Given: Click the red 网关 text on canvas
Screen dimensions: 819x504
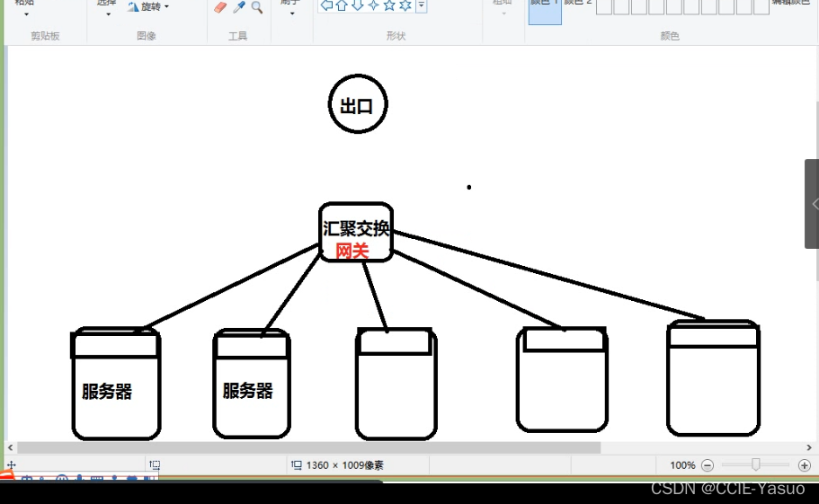Looking at the screenshot, I should click(352, 251).
